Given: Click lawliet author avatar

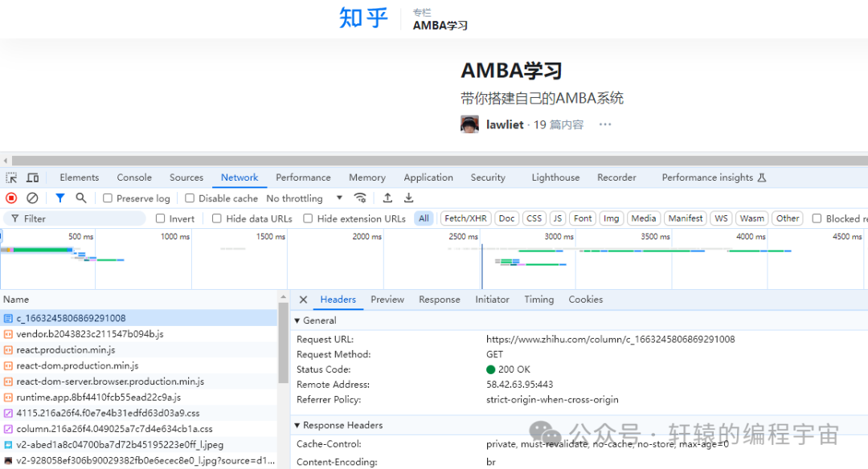Looking at the screenshot, I should 469,124.
